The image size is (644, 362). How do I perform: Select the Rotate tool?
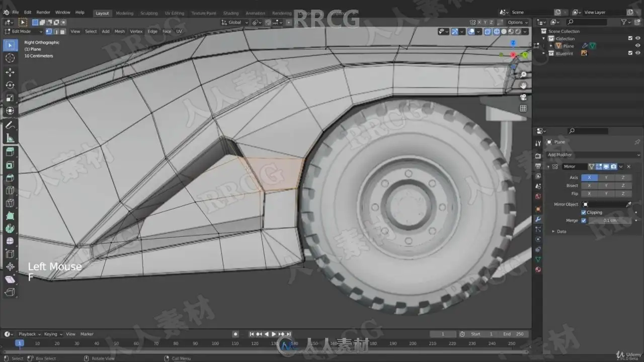tap(10, 85)
